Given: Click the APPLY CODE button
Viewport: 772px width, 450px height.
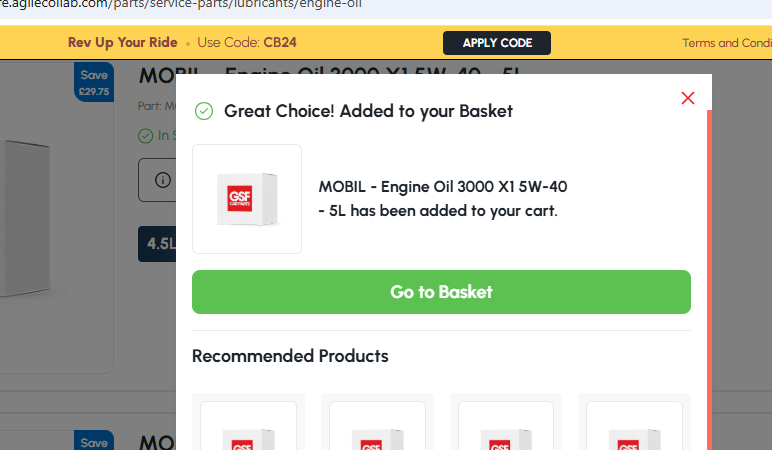Looking at the screenshot, I should click(x=497, y=43).
